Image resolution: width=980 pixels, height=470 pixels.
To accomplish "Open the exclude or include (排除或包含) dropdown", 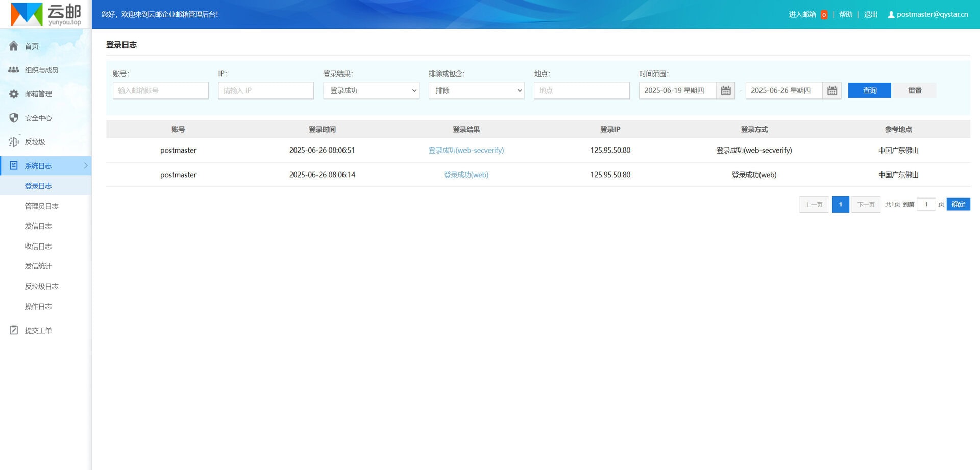I will pyautogui.click(x=476, y=91).
